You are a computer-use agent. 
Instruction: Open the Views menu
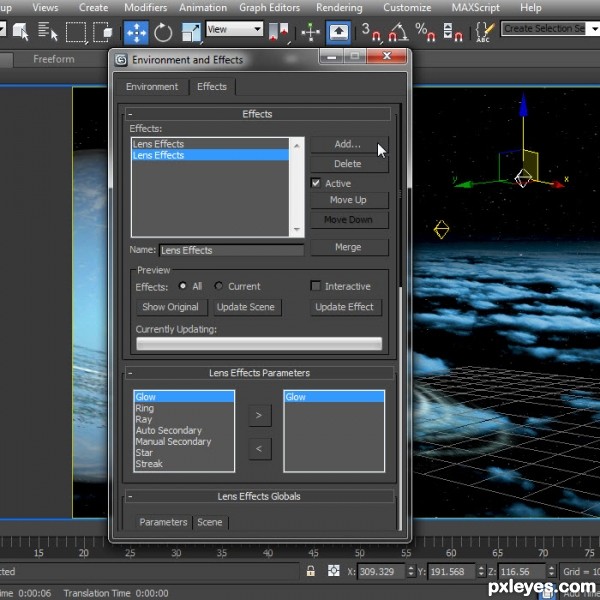tap(45, 7)
